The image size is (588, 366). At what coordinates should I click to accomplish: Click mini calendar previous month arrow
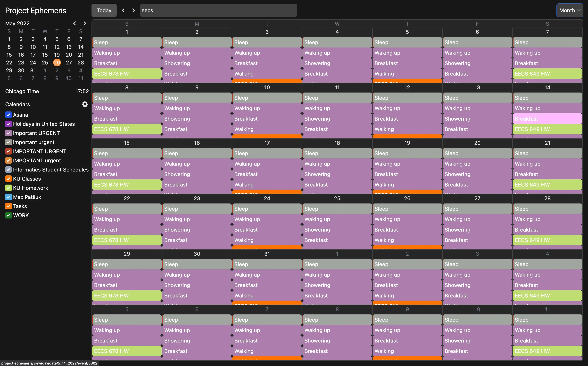pyautogui.click(x=75, y=23)
